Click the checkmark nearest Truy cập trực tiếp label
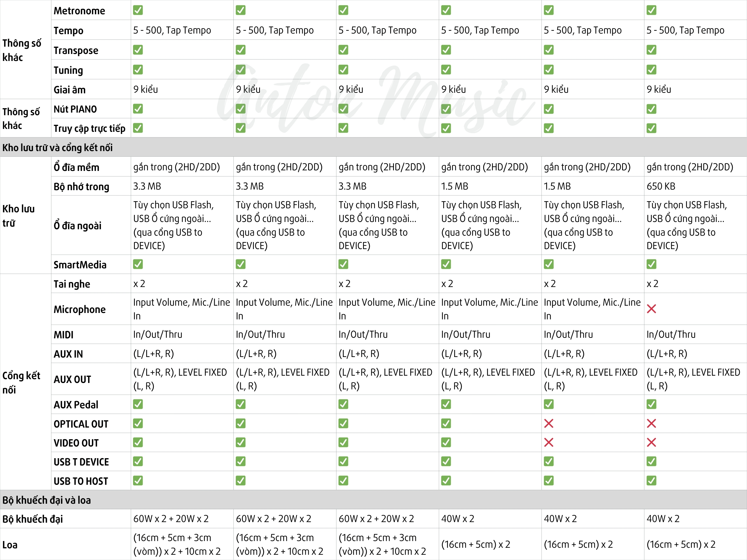This screenshot has height=560, width=747. point(138,128)
